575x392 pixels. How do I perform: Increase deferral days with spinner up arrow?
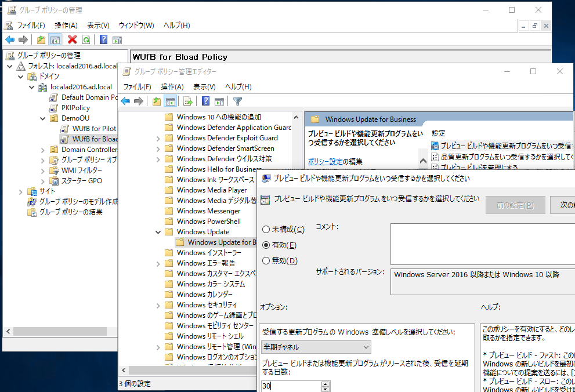coord(326,383)
